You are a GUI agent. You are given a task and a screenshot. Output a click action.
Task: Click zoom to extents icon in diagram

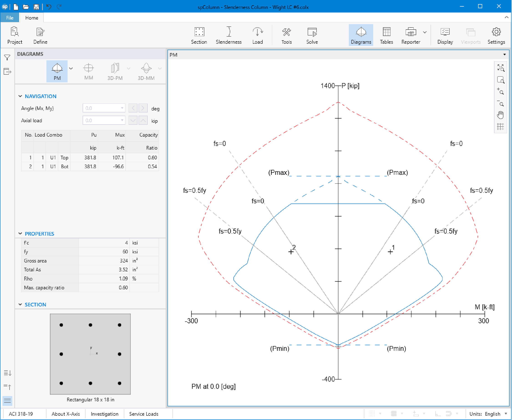(501, 68)
